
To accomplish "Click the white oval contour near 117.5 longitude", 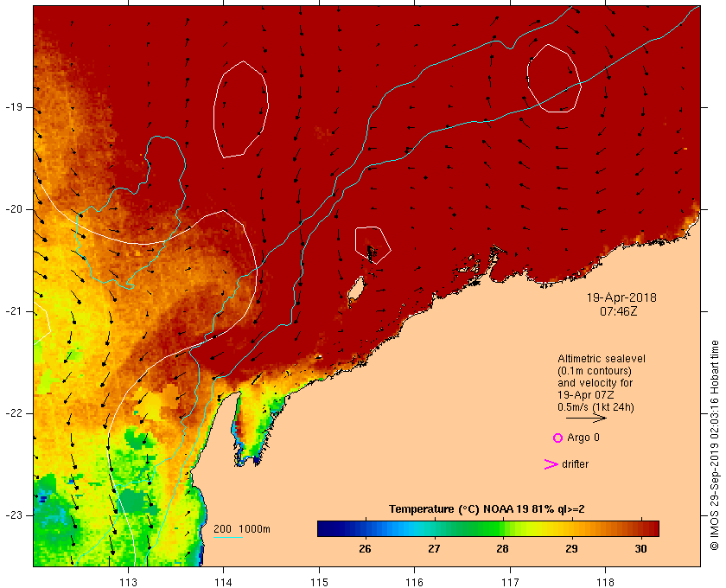I will tap(554, 79).
